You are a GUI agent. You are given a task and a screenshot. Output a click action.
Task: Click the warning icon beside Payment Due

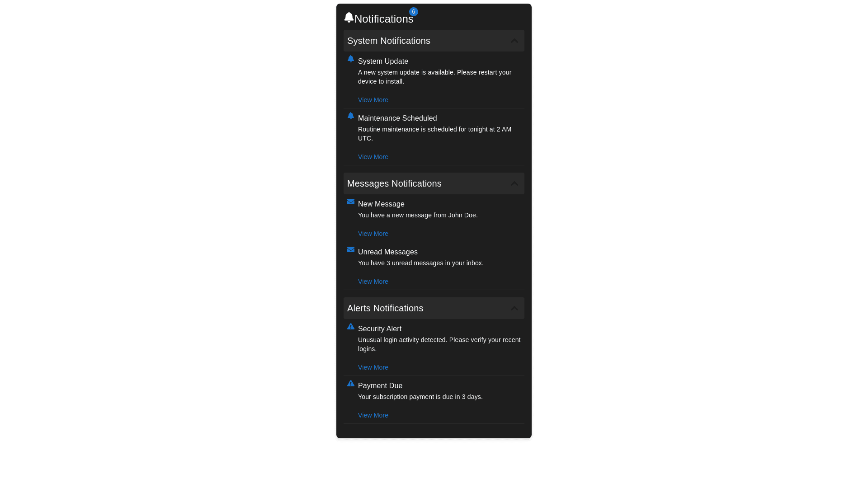point(350,383)
